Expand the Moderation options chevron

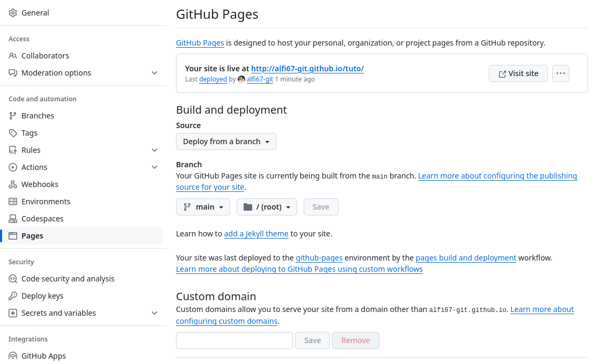point(155,73)
